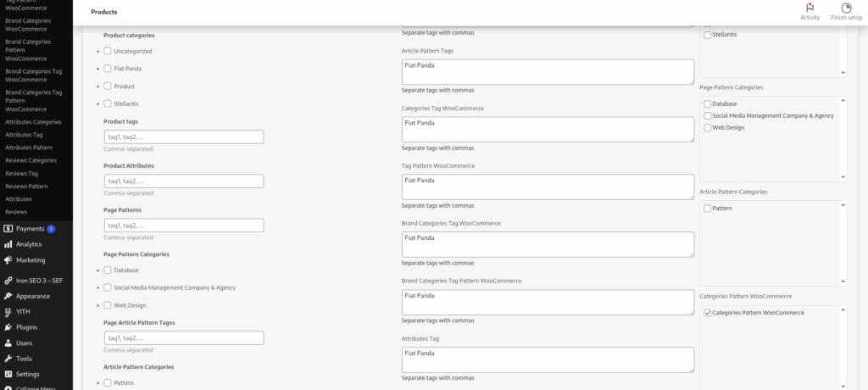Check Pattern in the Article Pattern Categories box
The height and width of the screenshot is (390, 868).
coord(708,209)
